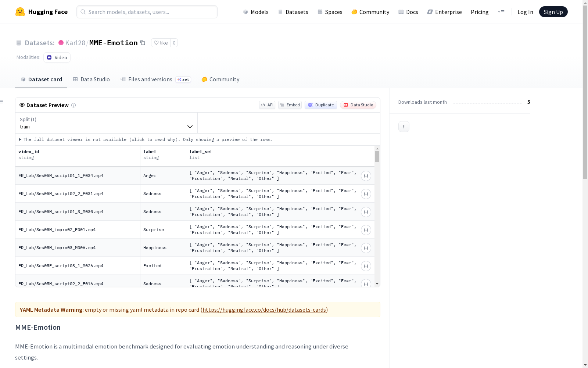The height and width of the screenshot is (368, 588).
Task: Open the datasets-cards documentation link
Action: click(264, 309)
